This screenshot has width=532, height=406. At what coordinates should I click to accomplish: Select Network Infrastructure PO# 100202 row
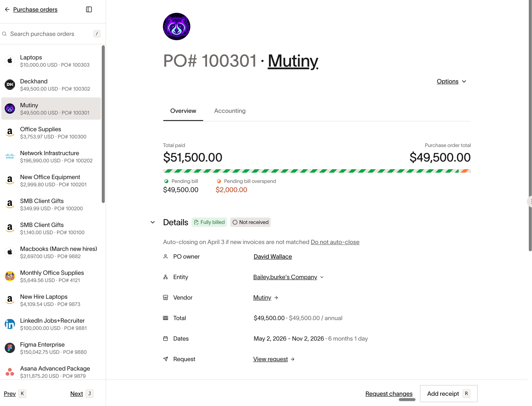click(x=51, y=156)
